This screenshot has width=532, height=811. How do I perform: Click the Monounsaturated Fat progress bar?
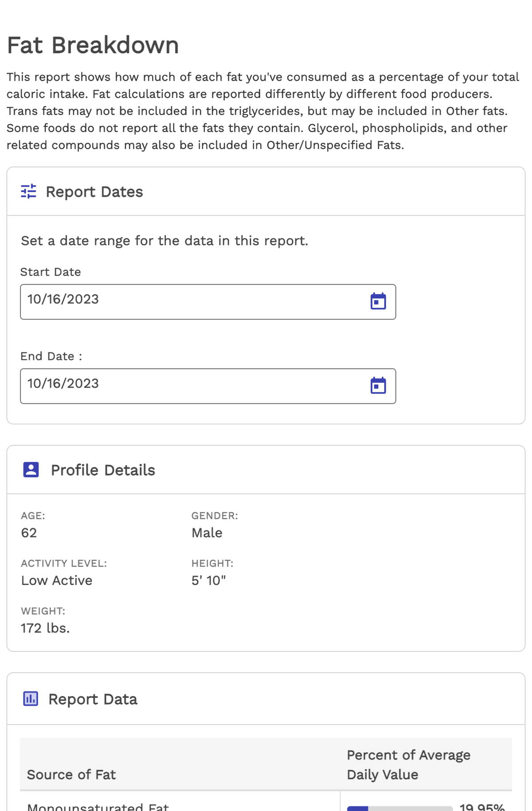(399, 808)
